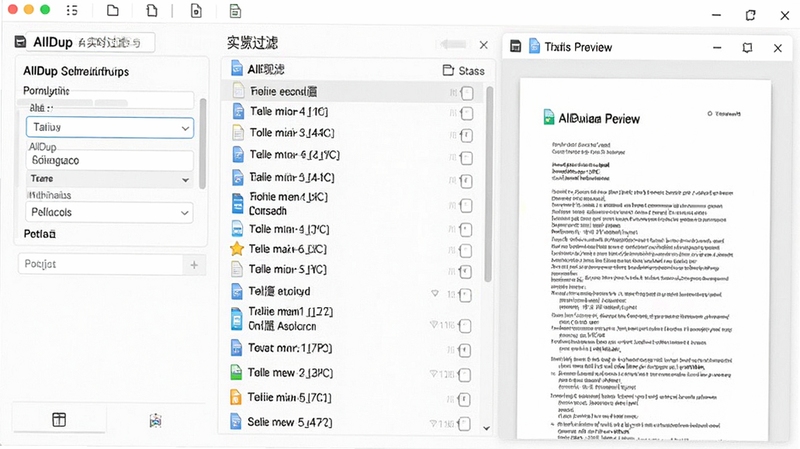The image size is (800, 449).
Task: Minimize the Preview window
Action: 717,47
